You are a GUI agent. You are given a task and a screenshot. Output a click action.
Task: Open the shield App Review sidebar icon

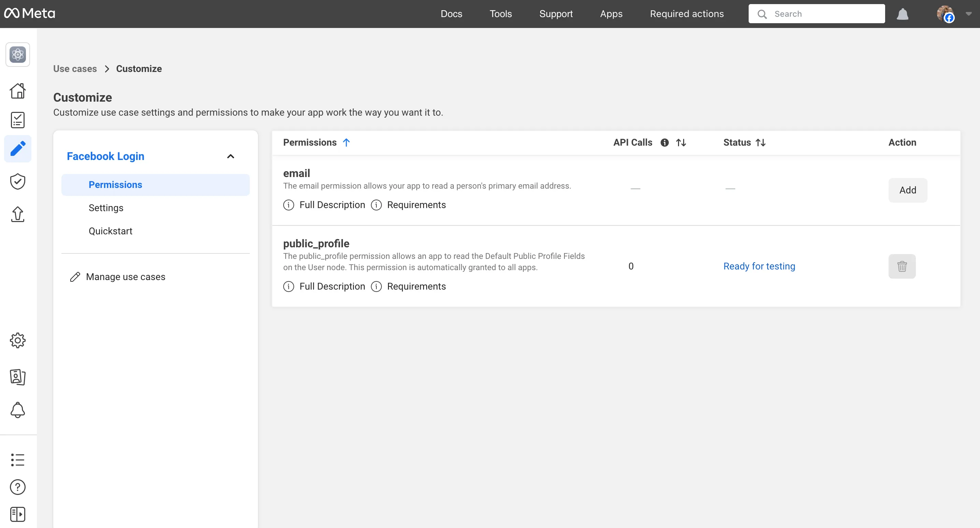pyautogui.click(x=17, y=181)
